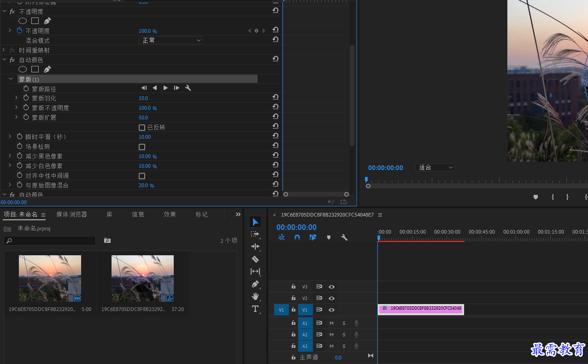Track selected mask forward one frame

point(176,88)
